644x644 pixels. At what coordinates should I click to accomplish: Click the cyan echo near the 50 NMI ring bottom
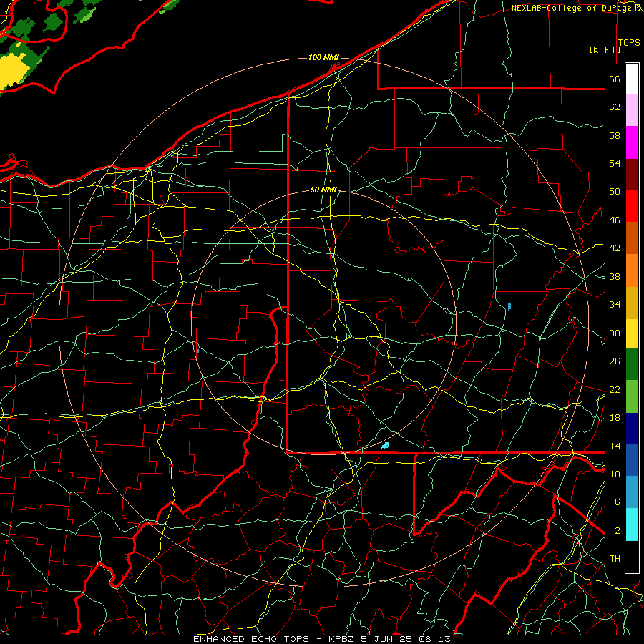click(x=385, y=446)
